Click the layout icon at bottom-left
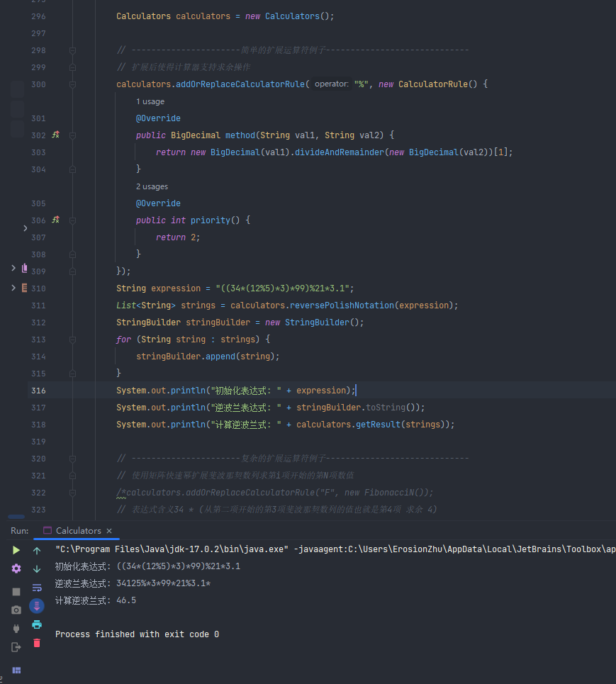This screenshot has height=684, width=616. tap(16, 670)
